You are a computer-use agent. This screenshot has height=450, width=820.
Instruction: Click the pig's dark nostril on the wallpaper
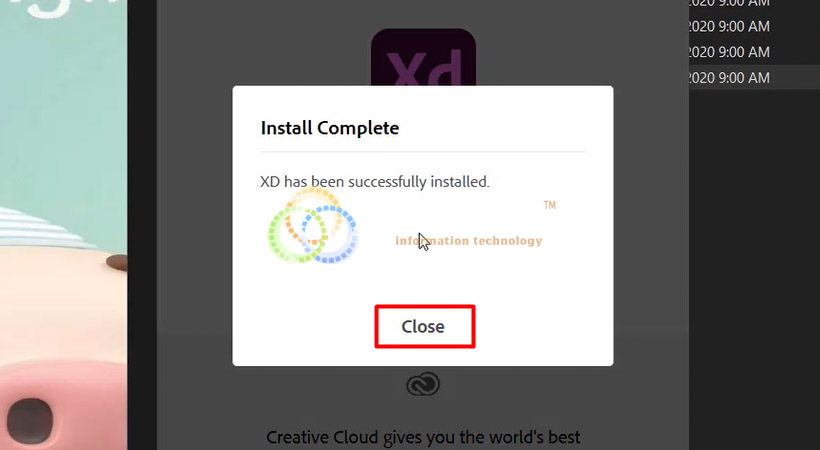tap(30, 420)
